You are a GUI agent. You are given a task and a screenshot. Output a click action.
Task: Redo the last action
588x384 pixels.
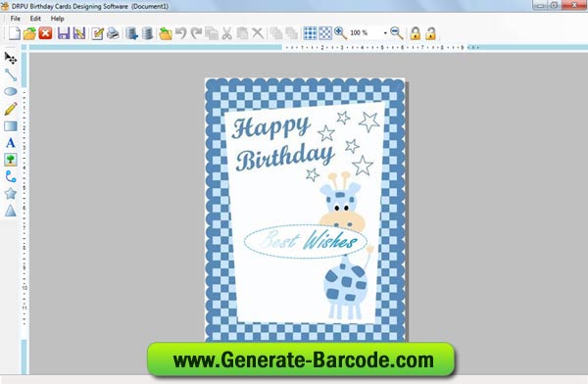(x=196, y=33)
